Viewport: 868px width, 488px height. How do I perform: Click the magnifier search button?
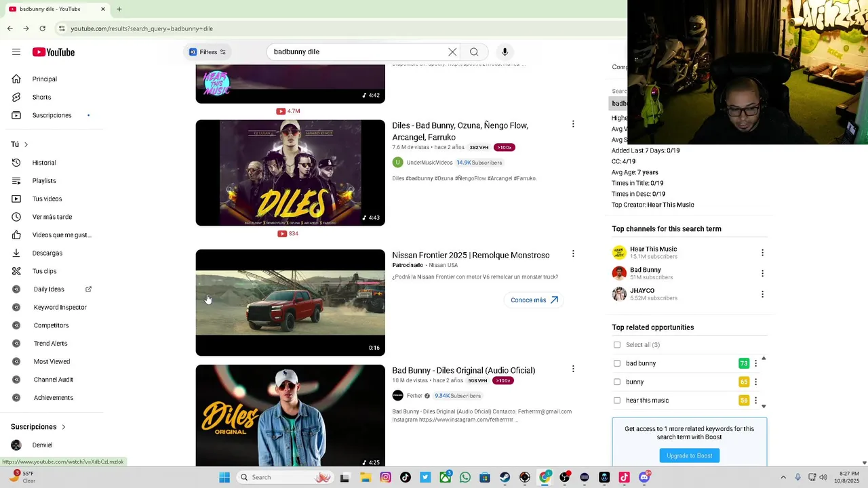[x=474, y=52]
